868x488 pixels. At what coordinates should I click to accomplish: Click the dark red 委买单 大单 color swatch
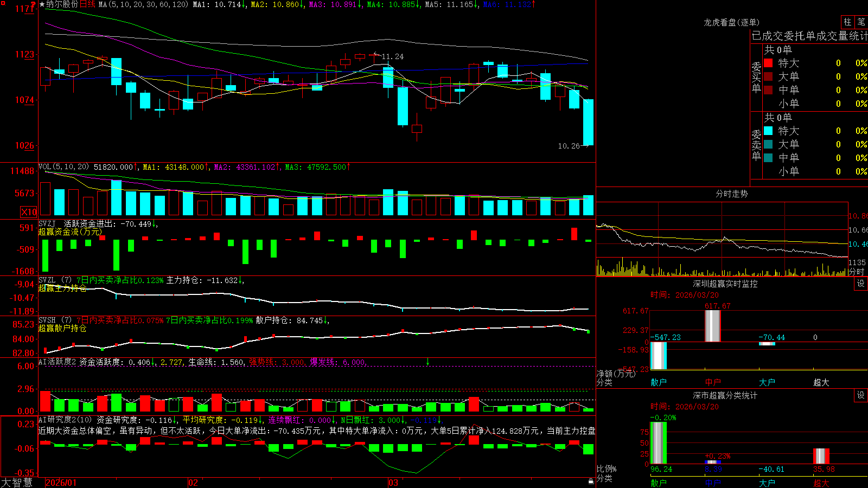point(768,76)
